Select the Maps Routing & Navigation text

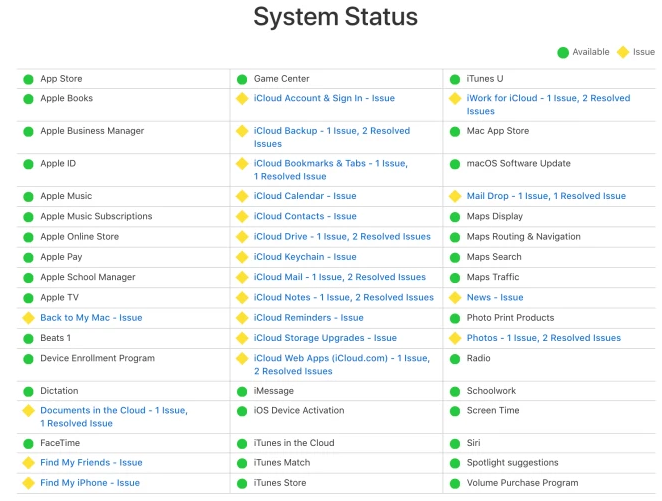(524, 237)
